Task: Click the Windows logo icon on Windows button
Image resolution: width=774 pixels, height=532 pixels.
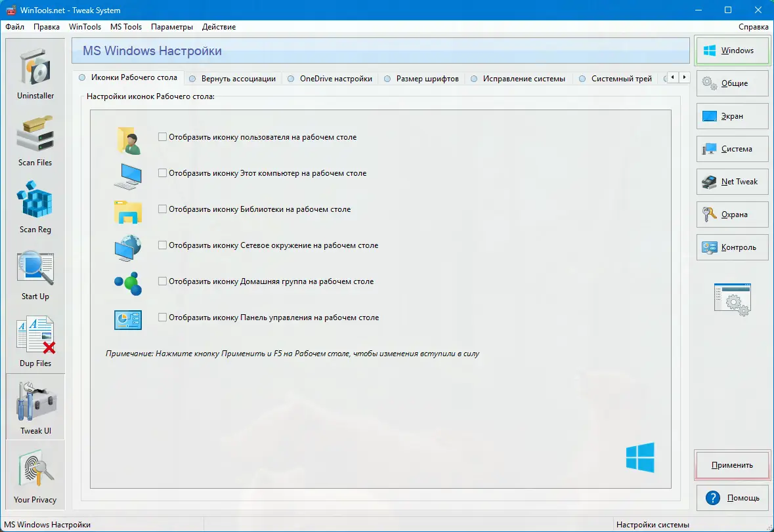Action: [x=709, y=51]
